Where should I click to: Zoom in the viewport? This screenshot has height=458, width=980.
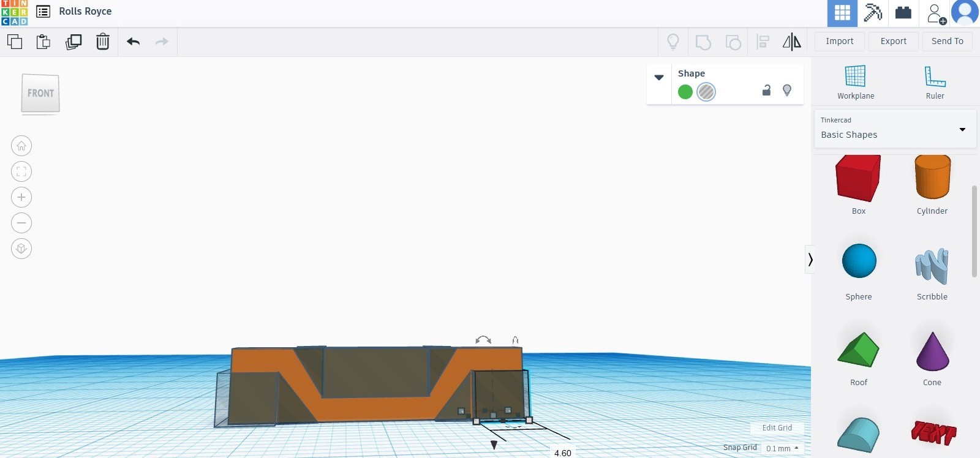point(21,197)
